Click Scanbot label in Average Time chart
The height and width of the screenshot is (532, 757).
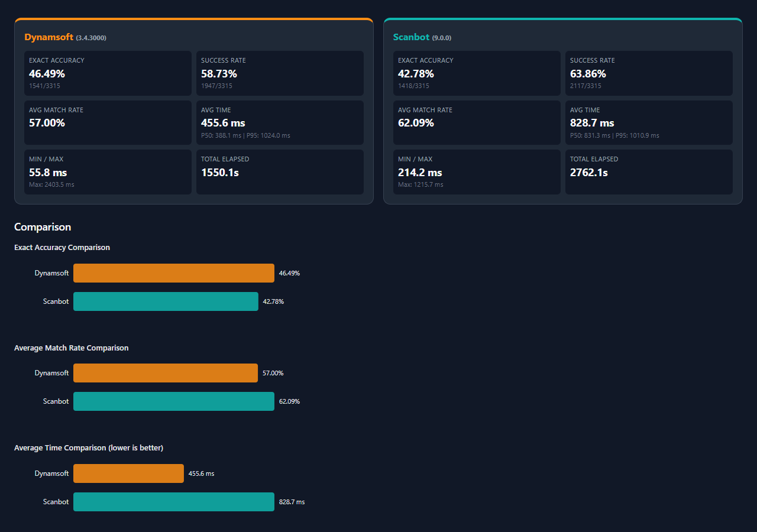[x=56, y=502]
